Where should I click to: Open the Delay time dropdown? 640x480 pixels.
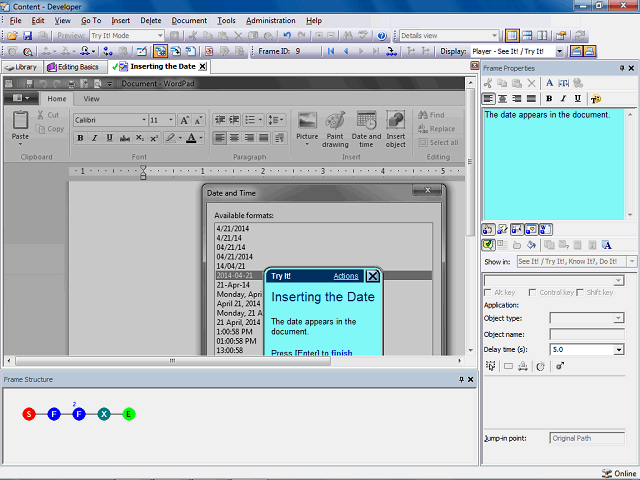pos(619,349)
